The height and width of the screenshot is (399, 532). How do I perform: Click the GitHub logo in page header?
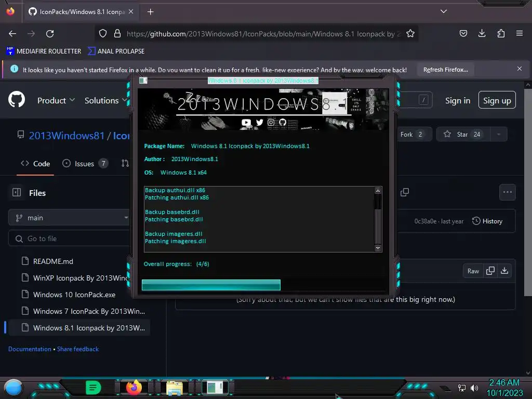coord(17,100)
